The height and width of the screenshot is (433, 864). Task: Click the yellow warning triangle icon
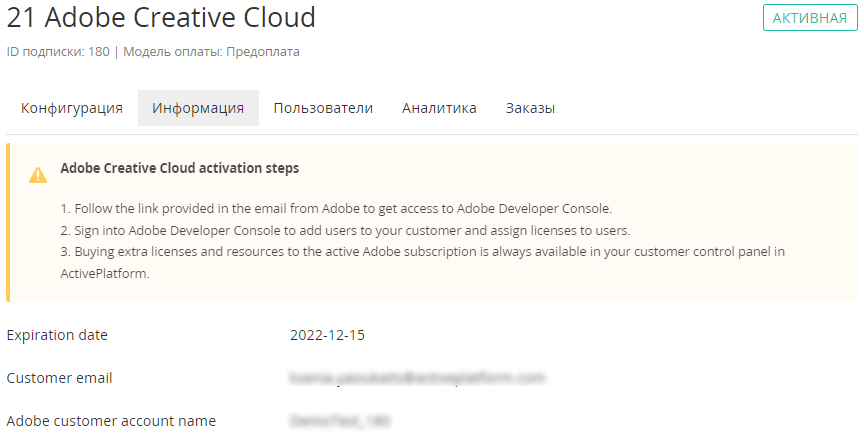(x=38, y=175)
